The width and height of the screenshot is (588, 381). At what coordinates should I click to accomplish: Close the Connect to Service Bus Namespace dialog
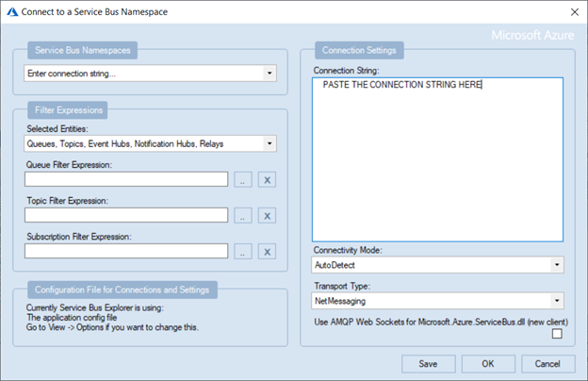click(575, 12)
